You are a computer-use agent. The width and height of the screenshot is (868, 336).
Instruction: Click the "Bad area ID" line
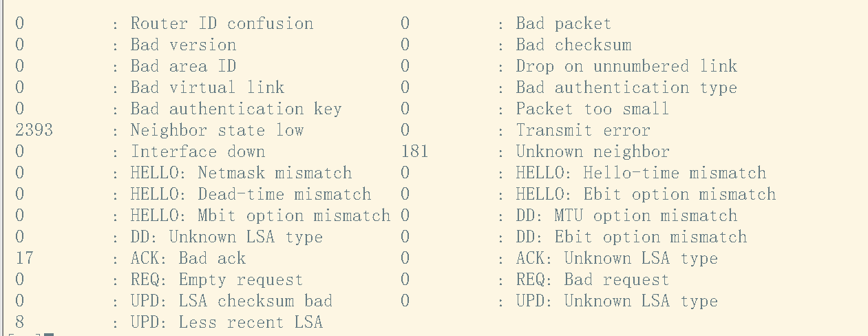pos(183,66)
